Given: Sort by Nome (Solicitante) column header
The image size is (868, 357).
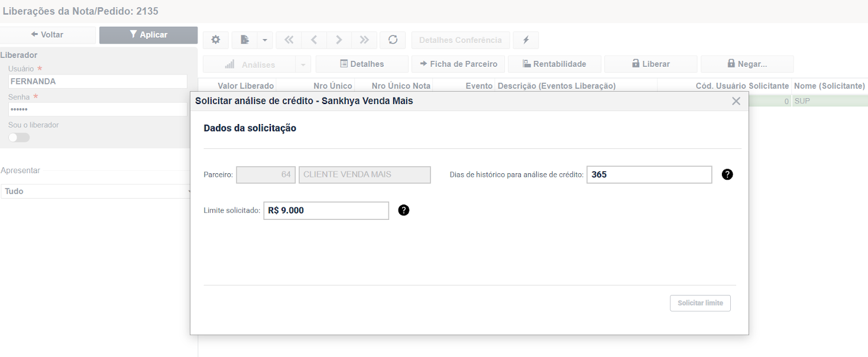Looking at the screenshot, I should pos(830,86).
